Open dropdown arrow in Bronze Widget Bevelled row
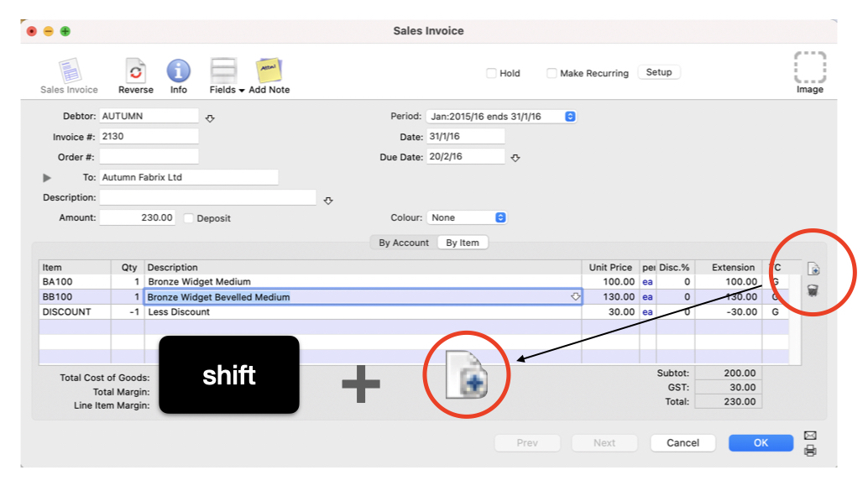This screenshot has width=868, height=491. (576, 297)
